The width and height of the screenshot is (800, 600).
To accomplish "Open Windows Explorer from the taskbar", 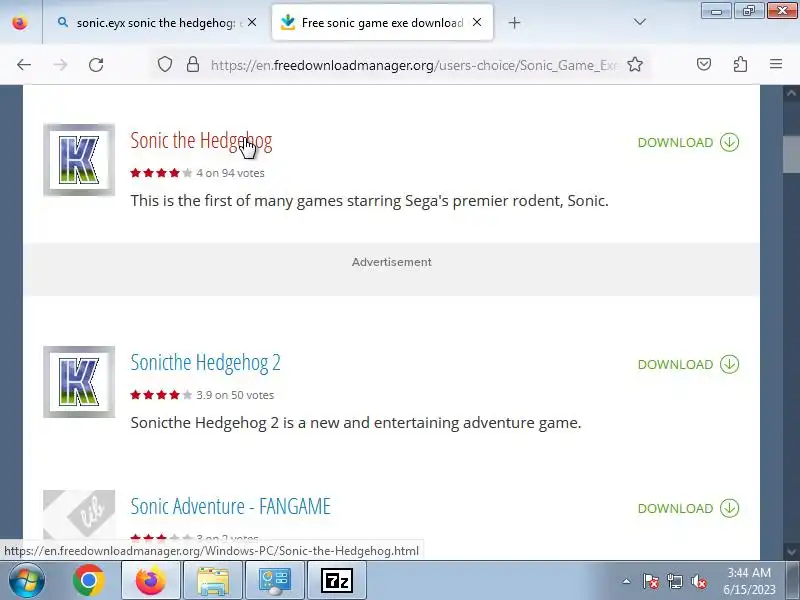I will (x=213, y=580).
